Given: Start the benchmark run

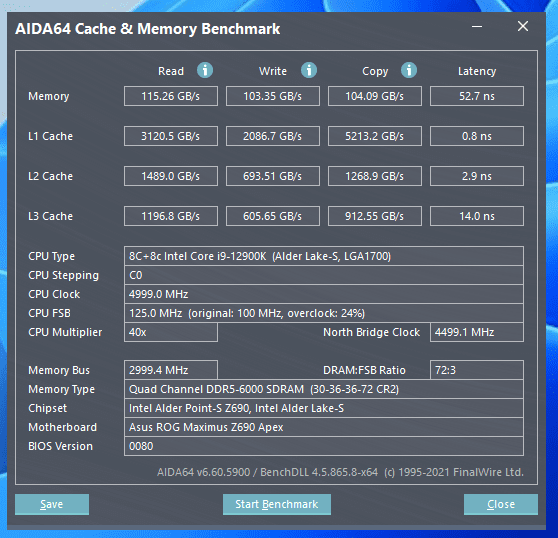Looking at the screenshot, I should [x=277, y=504].
